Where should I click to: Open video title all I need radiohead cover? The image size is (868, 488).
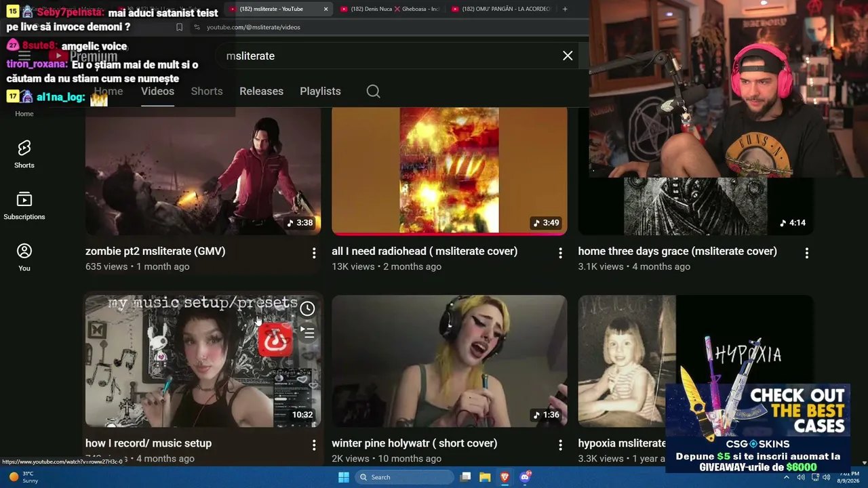click(425, 251)
